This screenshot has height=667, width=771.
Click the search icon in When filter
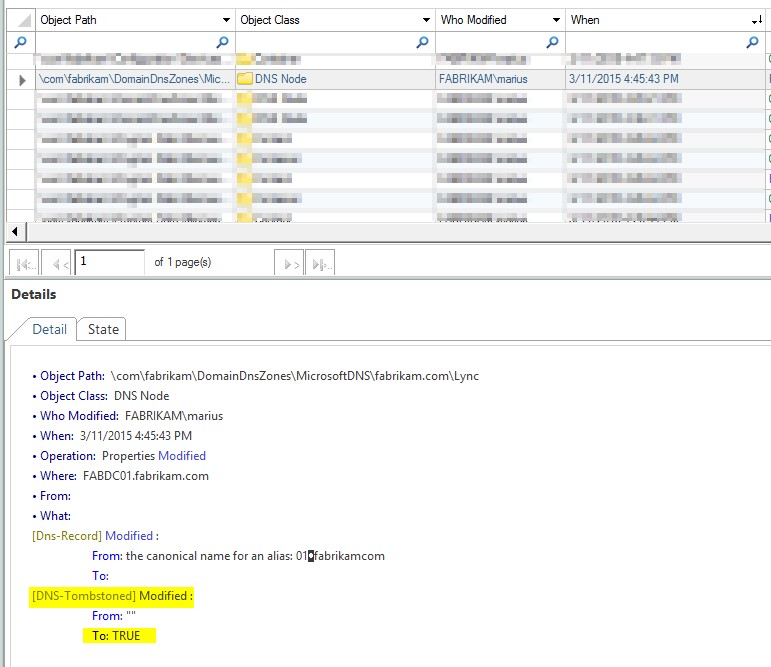(752, 42)
